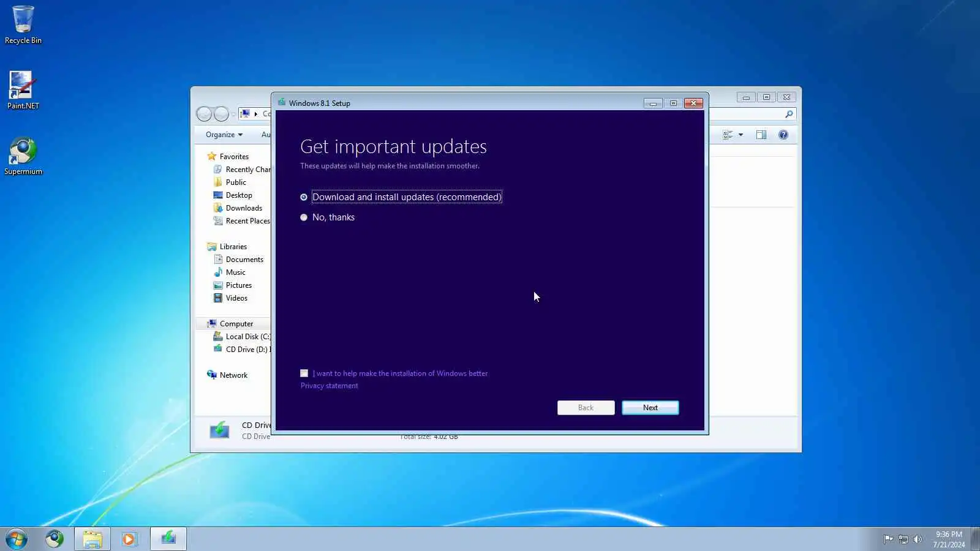Click the Downloads folder icon
This screenshot has width=980, height=551.
click(x=218, y=208)
